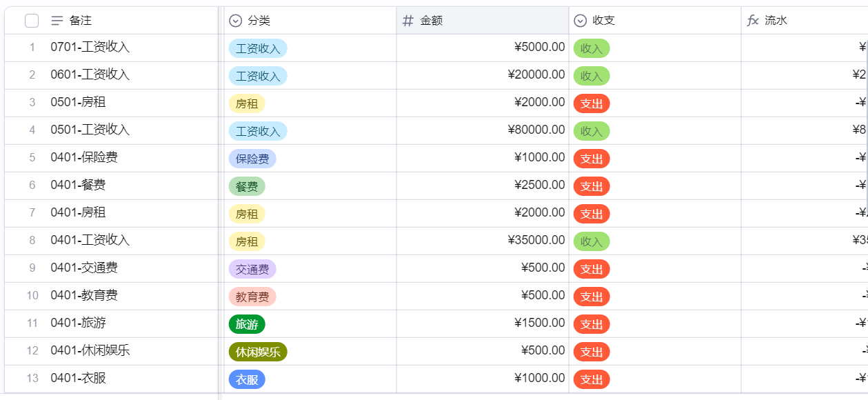Image resolution: width=868 pixels, height=400 pixels.
Task: Click the select icon beside 收支 header
Action: pyautogui.click(x=581, y=21)
